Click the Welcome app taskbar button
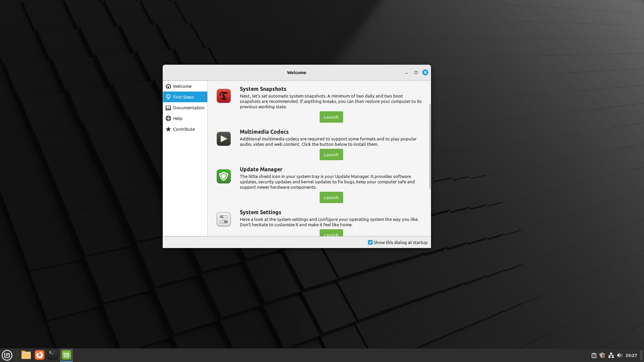Viewport: 644px width, 362px height. click(x=66, y=355)
